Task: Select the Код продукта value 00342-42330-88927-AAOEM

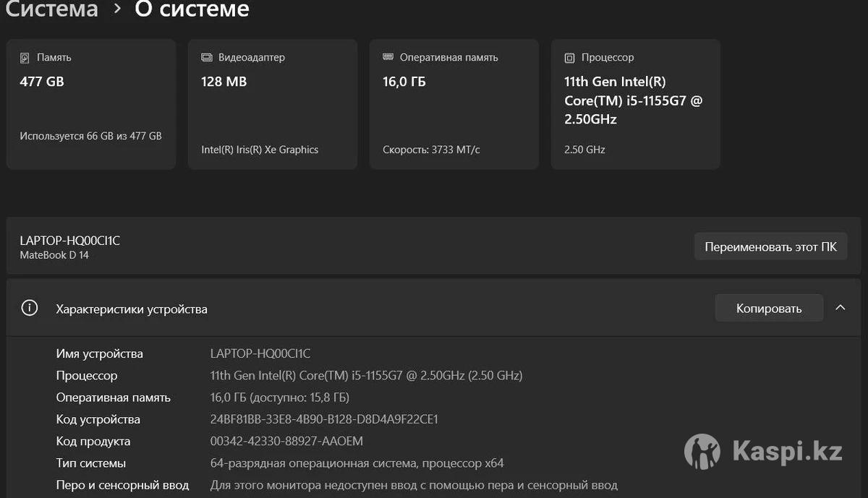Action: click(x=286, y=441)
